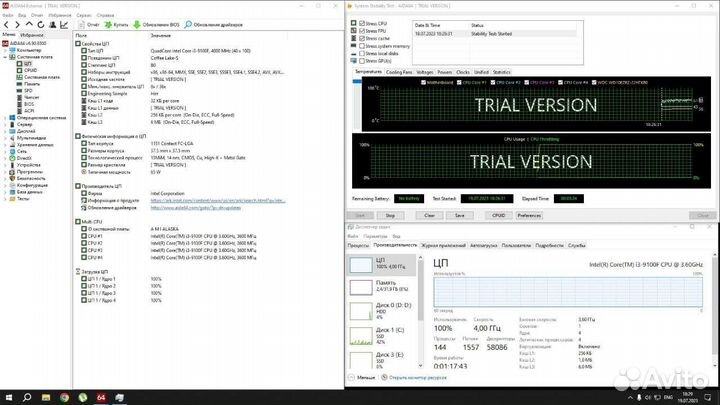Click Обновления драйверов toolbar button
This screenshot has height=405, width=720.
(x=214, y=25)
